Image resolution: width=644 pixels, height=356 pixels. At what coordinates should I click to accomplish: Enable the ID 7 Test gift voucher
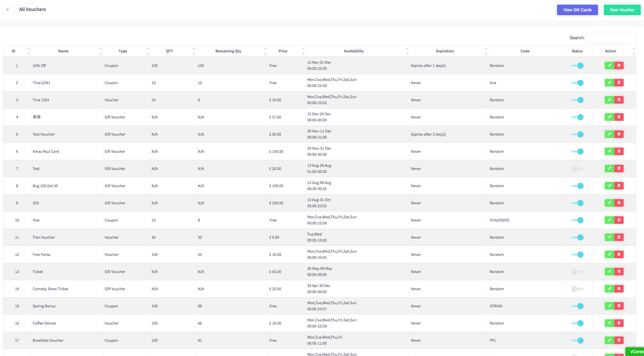coord(577,169)
